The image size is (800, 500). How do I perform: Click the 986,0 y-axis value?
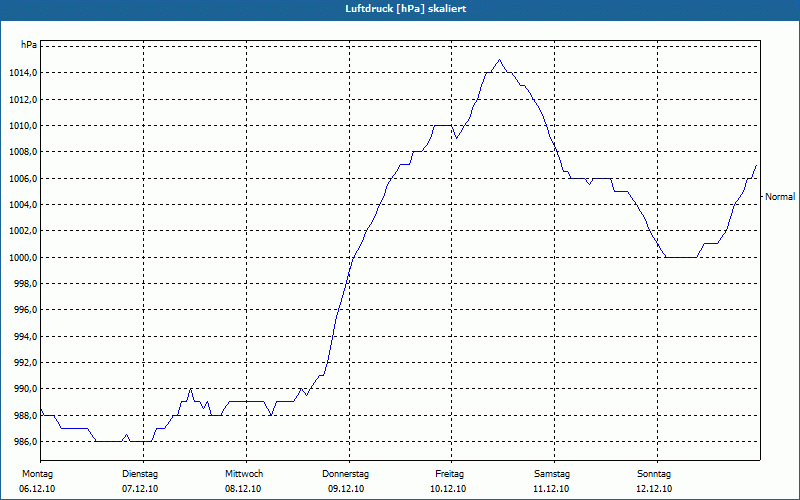[26, 442]
